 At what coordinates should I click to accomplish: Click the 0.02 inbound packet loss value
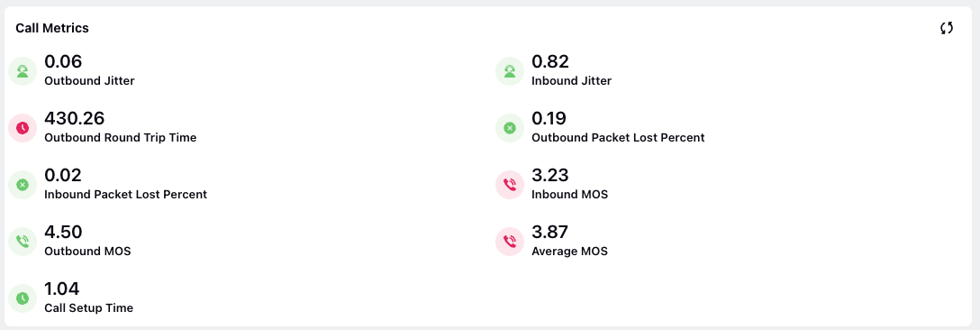pyautogui.click(x=63, y=175)
